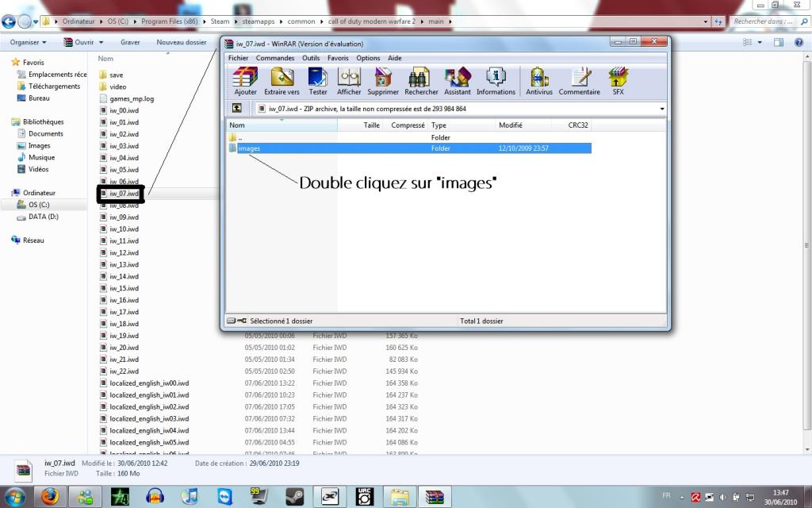Sort WinRAR list by Type column
The image size is (812, 508).
point(461,125)
